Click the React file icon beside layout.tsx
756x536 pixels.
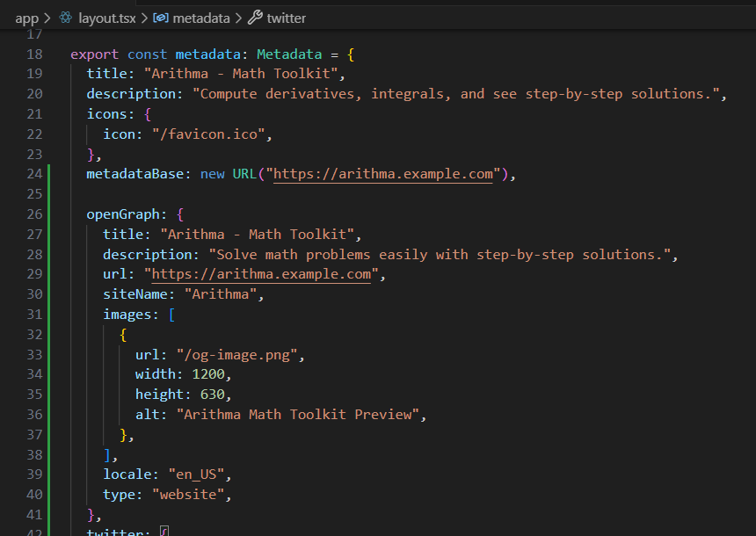point(66,18)
